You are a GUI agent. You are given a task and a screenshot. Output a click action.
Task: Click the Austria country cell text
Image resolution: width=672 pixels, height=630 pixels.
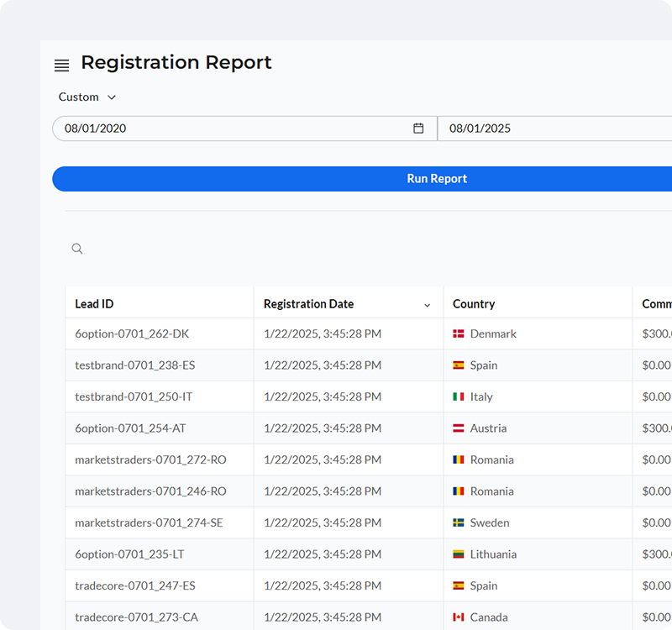[488, 428]
